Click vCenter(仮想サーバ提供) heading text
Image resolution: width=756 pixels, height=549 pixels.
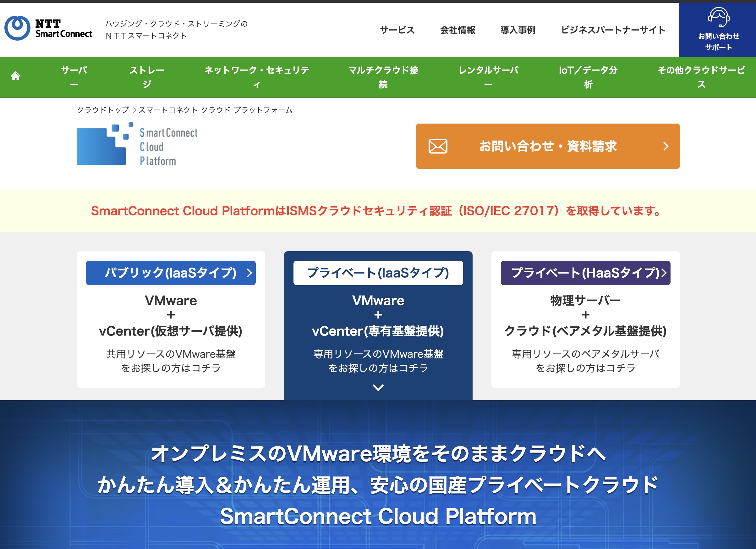(x=171, y=331)
